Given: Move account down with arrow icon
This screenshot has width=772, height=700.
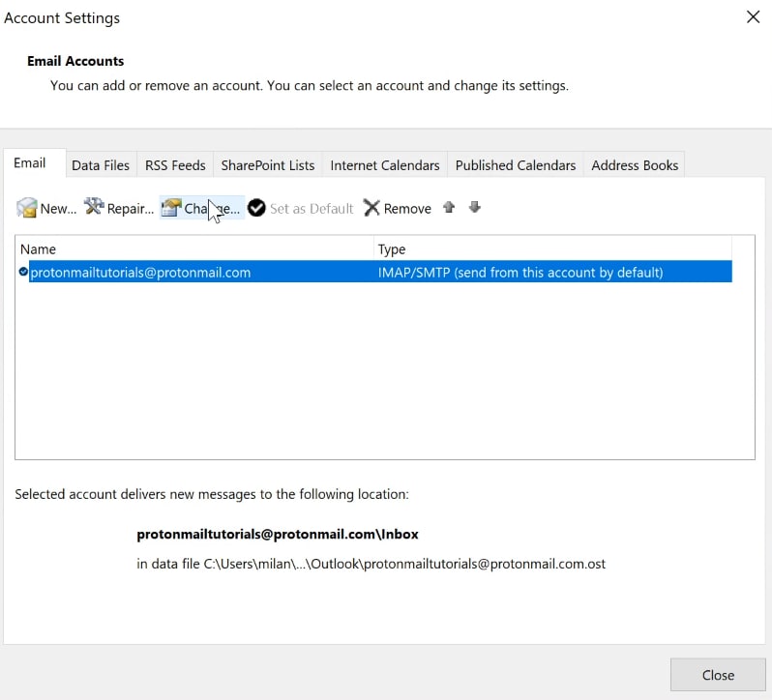Looking at the screenshot, I should click(x=475, y=207).
